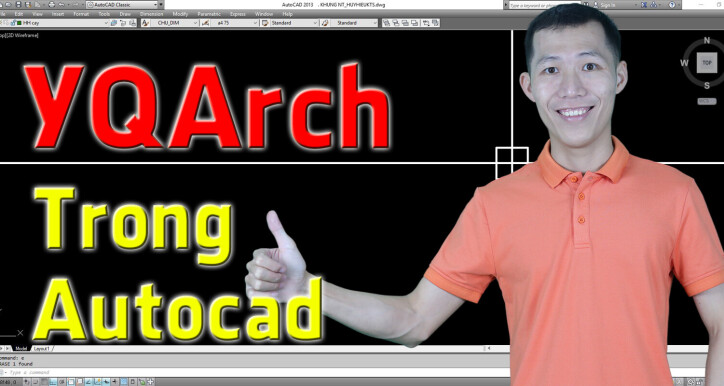
Task: Open the Dimension menu
Action: pyautogui.click(x=151, y=14)
